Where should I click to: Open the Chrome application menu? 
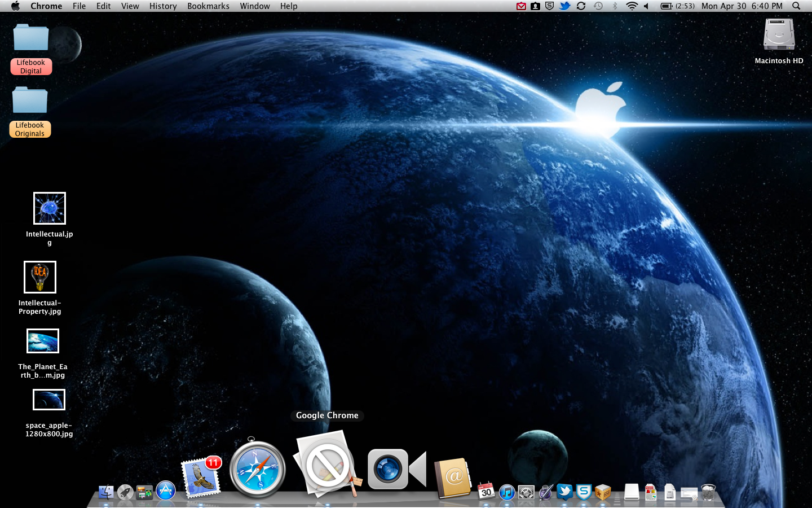tap(46, 6)
